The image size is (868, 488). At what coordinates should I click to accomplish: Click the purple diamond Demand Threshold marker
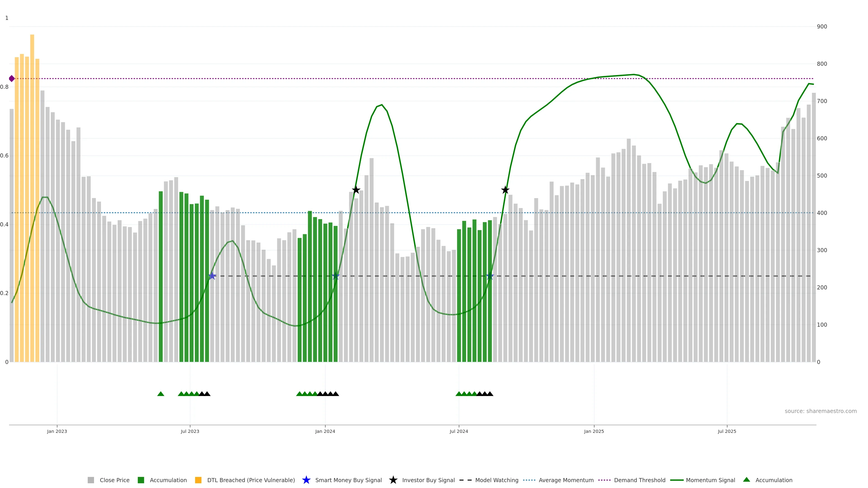tap(12, 78)
